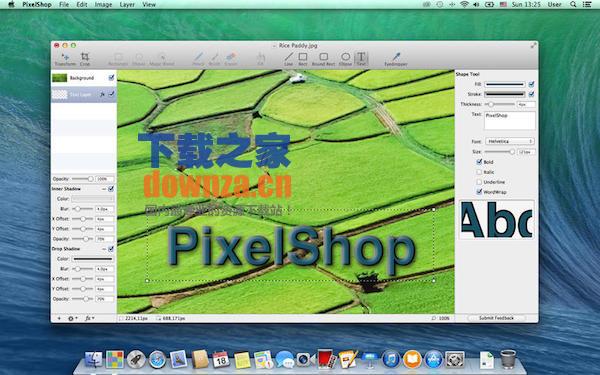The image size is (600, 375).
Task: Hide the Background layer
Action: coord(111,78)
